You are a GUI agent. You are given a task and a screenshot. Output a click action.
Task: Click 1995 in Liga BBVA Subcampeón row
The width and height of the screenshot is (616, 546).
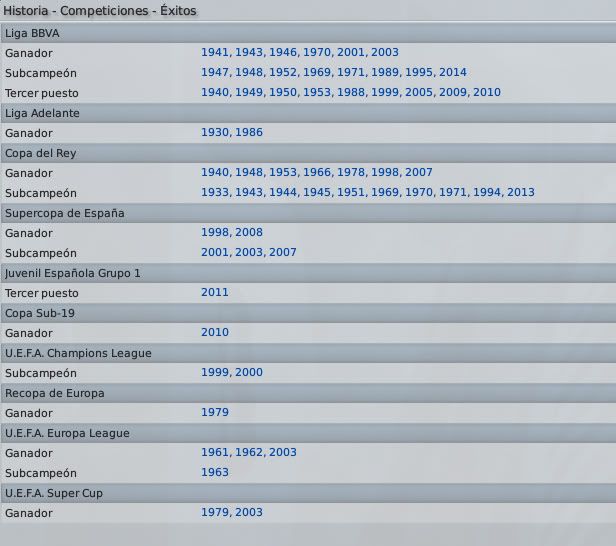click(x=419, y=72)
